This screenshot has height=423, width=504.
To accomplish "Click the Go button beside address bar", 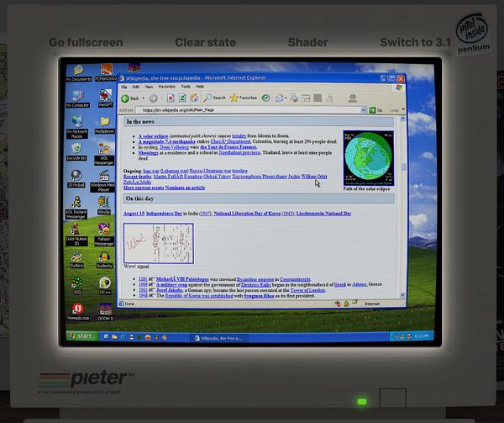I will click(376, 110).
